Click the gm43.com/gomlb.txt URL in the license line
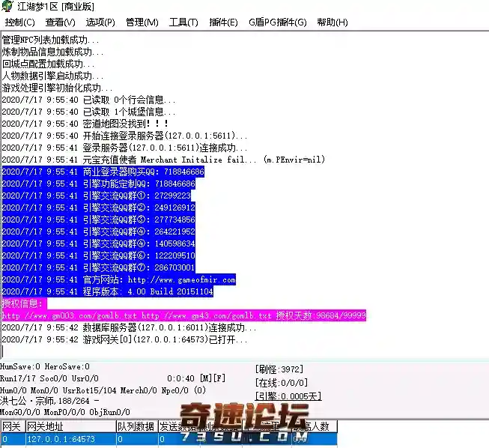Viewport: 489px width, 448px height. click(x=206, y=315)
